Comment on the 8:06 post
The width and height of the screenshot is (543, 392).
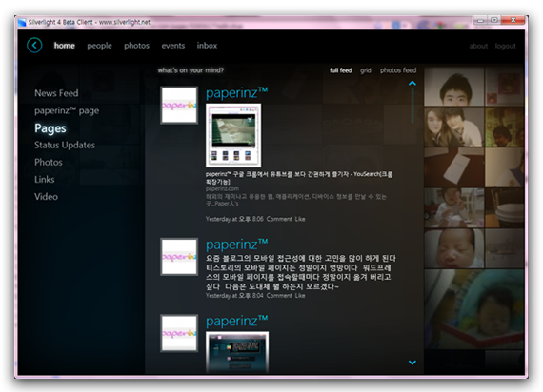[x=279, y=219]
